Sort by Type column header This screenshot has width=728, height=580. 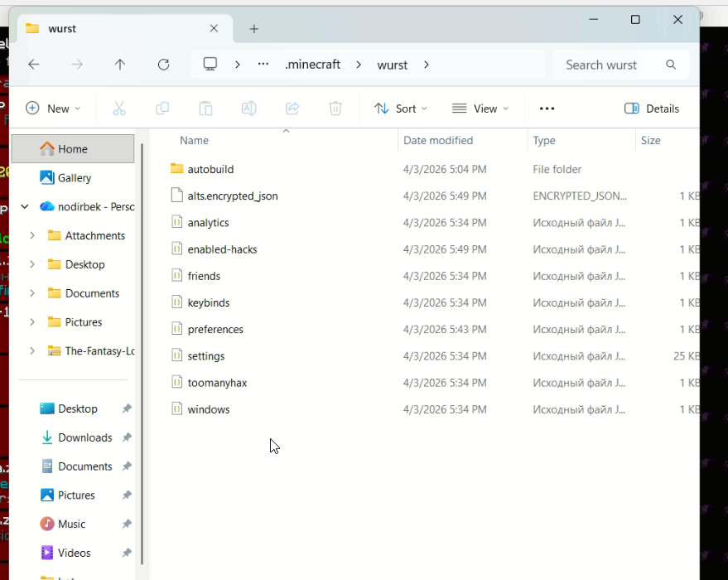(x=543, y=140)
